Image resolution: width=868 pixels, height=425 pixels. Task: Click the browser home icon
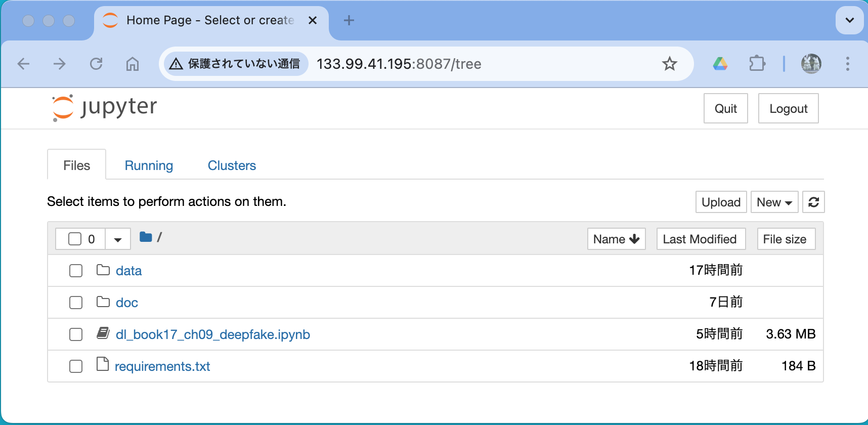133,64
